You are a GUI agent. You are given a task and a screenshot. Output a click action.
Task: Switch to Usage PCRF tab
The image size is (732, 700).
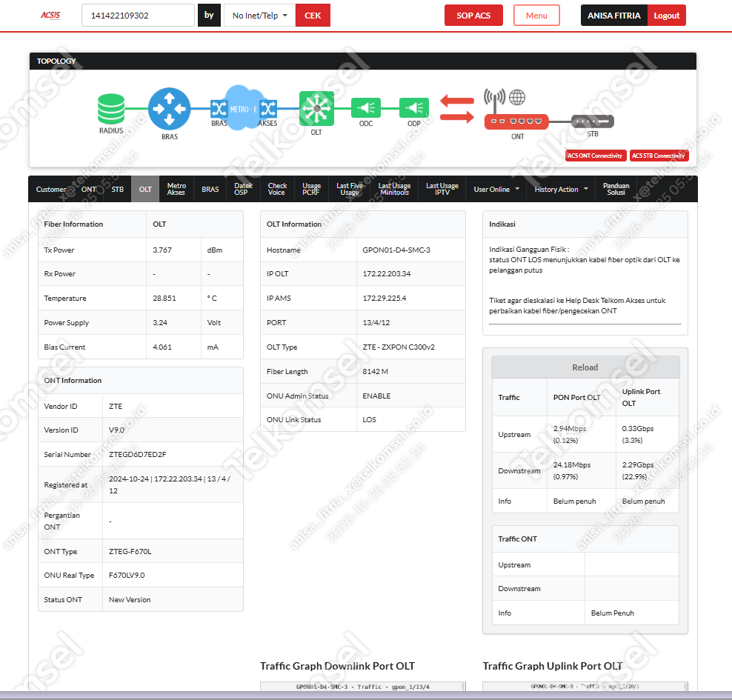click(311, 189)
